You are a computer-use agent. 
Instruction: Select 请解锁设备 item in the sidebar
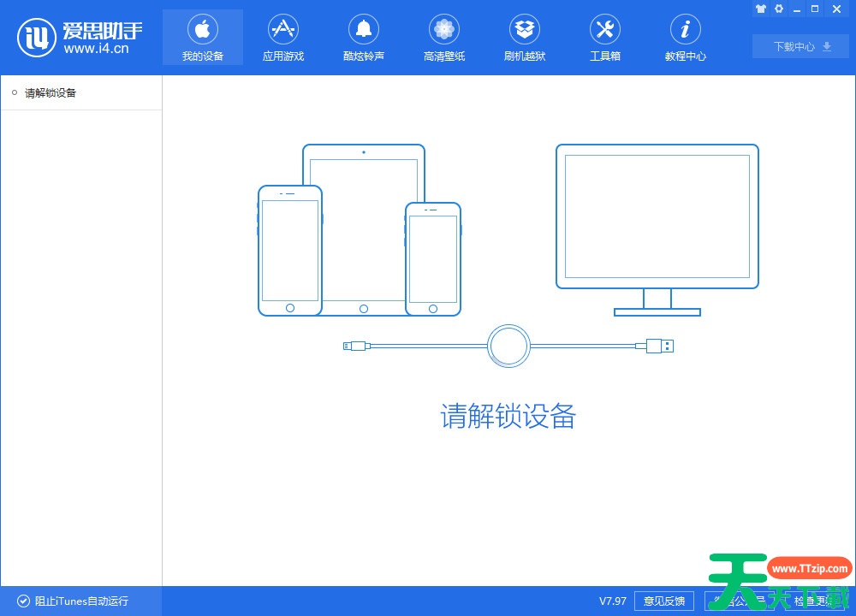(51, 92)
